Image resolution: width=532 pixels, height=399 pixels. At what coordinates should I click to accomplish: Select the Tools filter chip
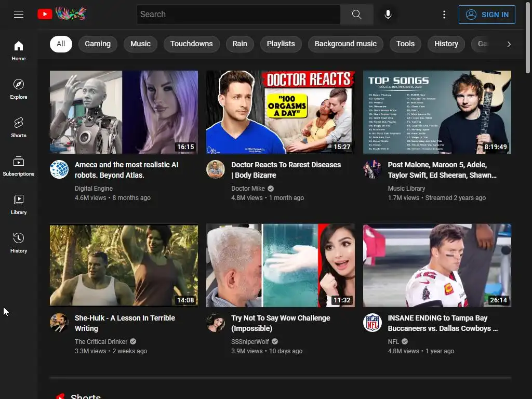coord(405,44)
